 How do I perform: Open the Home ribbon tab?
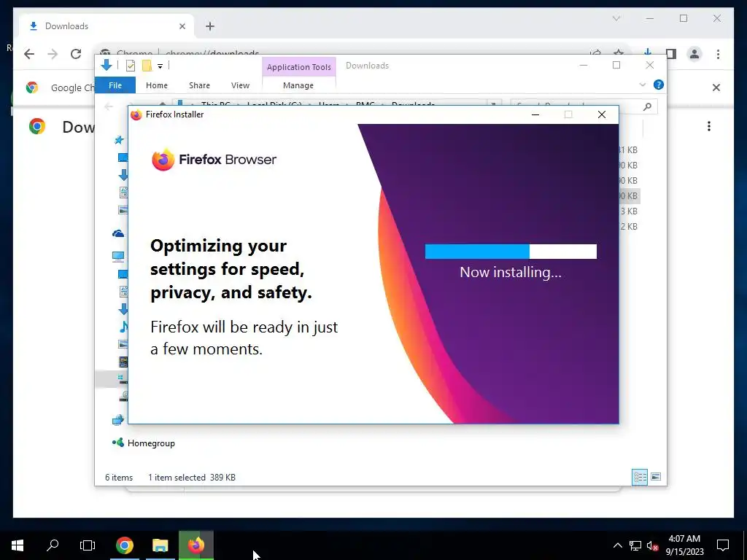click(157, 85)
